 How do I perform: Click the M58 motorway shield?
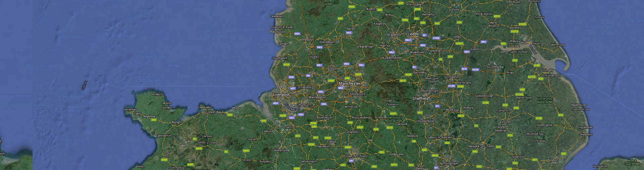tap(291, 77)
